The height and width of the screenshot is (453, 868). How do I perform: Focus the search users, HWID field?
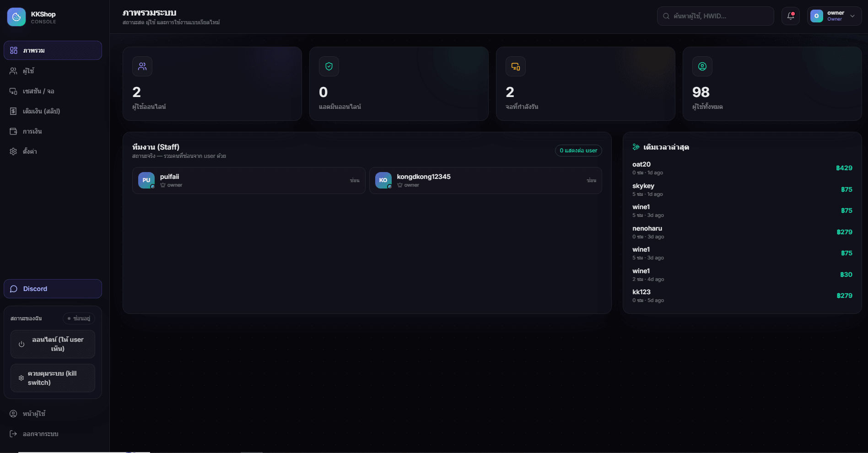tap(715, 16)
